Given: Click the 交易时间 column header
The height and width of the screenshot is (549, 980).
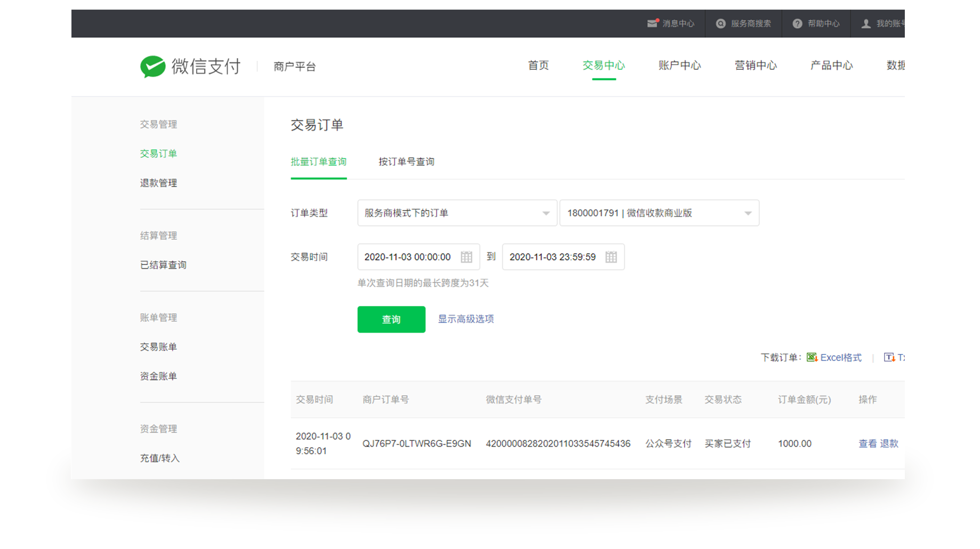Looking at the screenshot, I should pyautogui.click(x=315, y=399).
